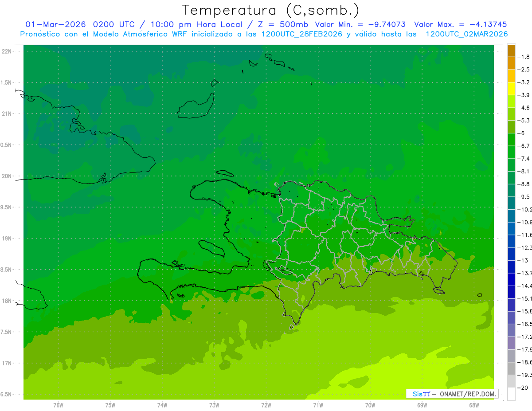Viewport: 532px width, 411px height.
Task: Click the "17N" latitude axis label
Action: point(7,363)
